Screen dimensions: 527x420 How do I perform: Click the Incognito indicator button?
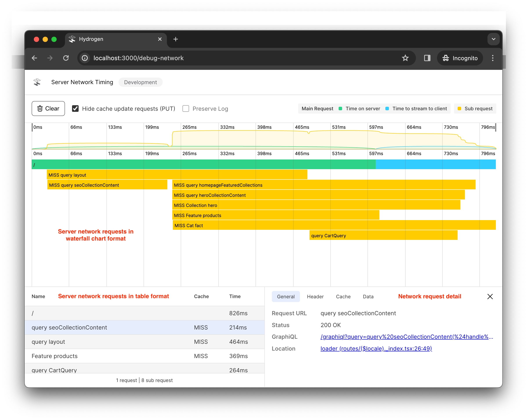(x=460, y=58)
